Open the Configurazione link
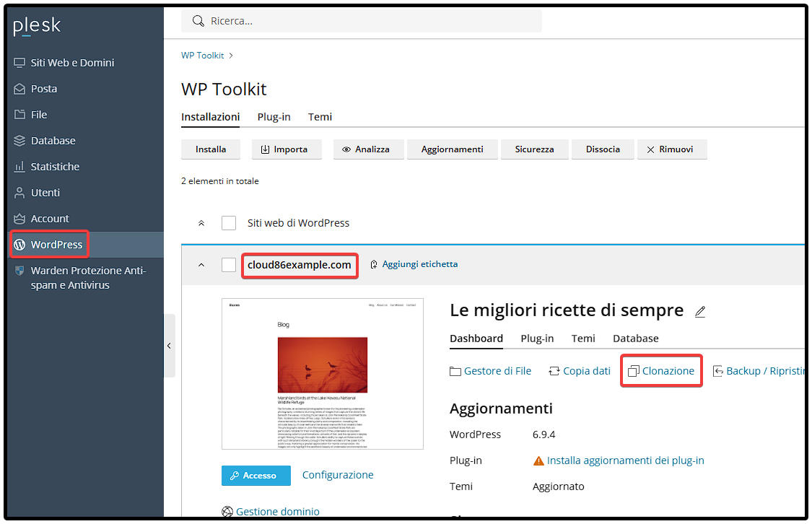This screenshot has height=524, width=812. click(x=338, y=475)
